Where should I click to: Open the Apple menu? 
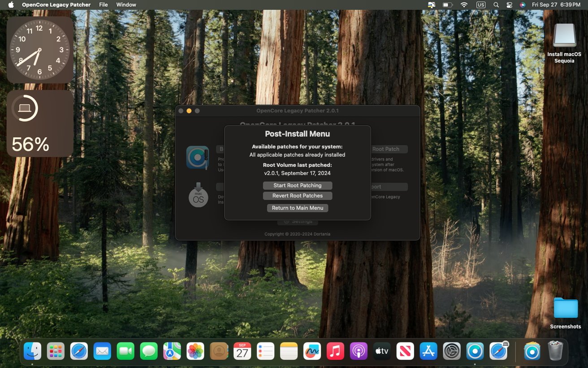click(11, 4)
